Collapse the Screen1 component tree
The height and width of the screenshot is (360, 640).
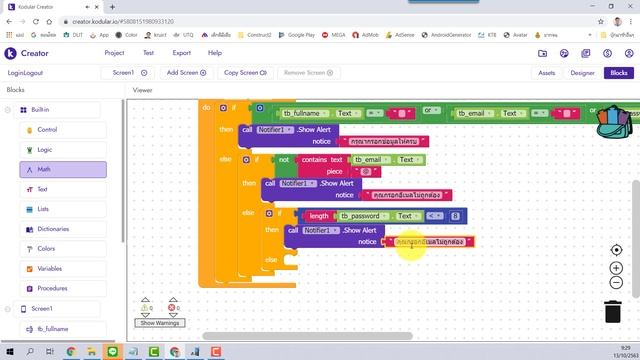[x=8, y=309]
